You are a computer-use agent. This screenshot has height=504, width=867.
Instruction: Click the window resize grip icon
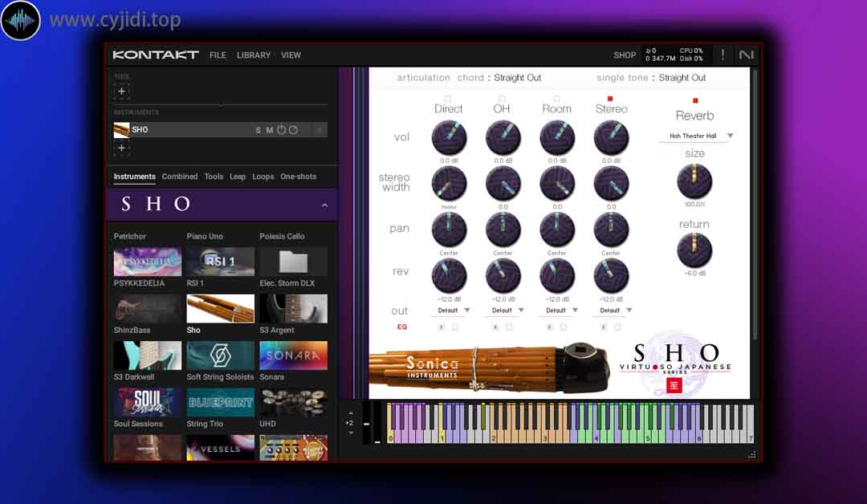[751, 455]
